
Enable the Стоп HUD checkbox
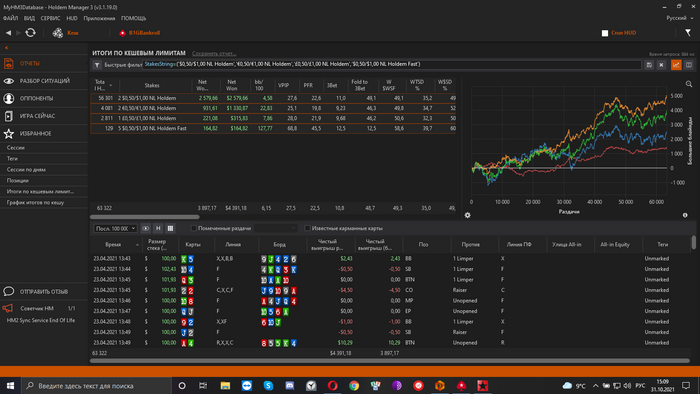(x=605, y=33)
